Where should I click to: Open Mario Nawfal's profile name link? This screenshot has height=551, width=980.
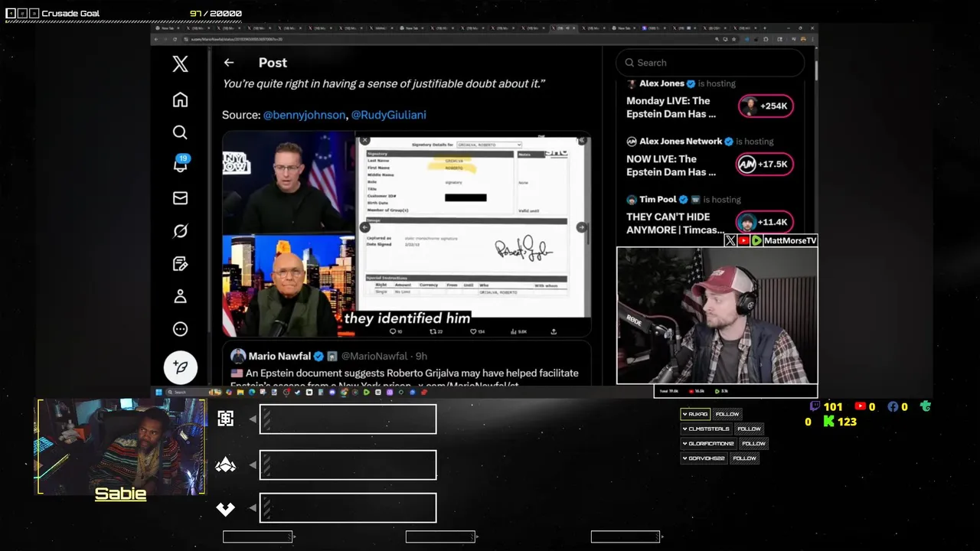pos(279,356)
